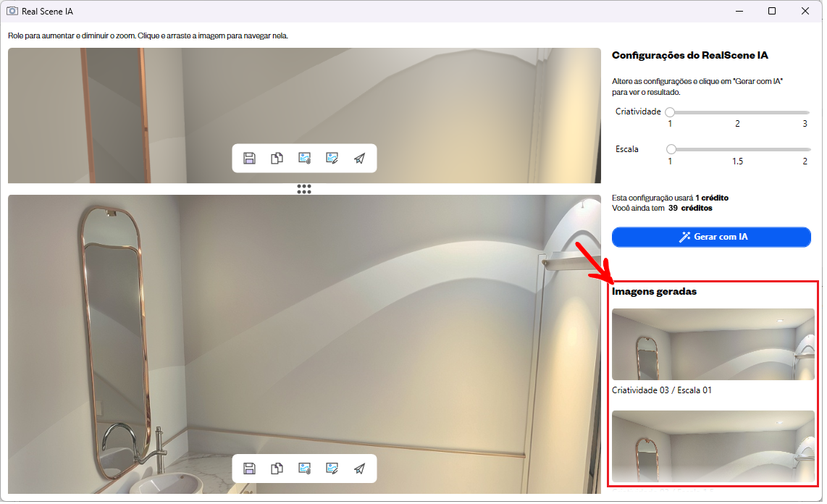Click the image-with-pencil icon on the upper preview toolbar

click(332, 158)
